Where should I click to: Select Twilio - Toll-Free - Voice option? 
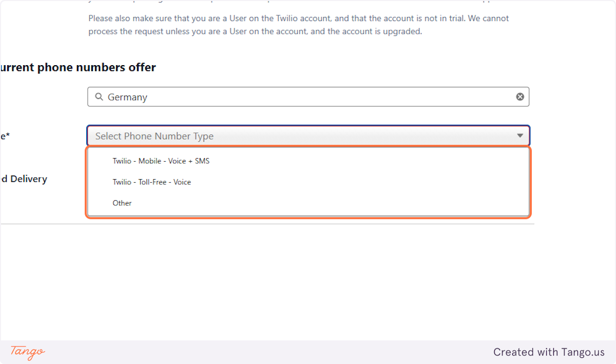pos(151,182)
